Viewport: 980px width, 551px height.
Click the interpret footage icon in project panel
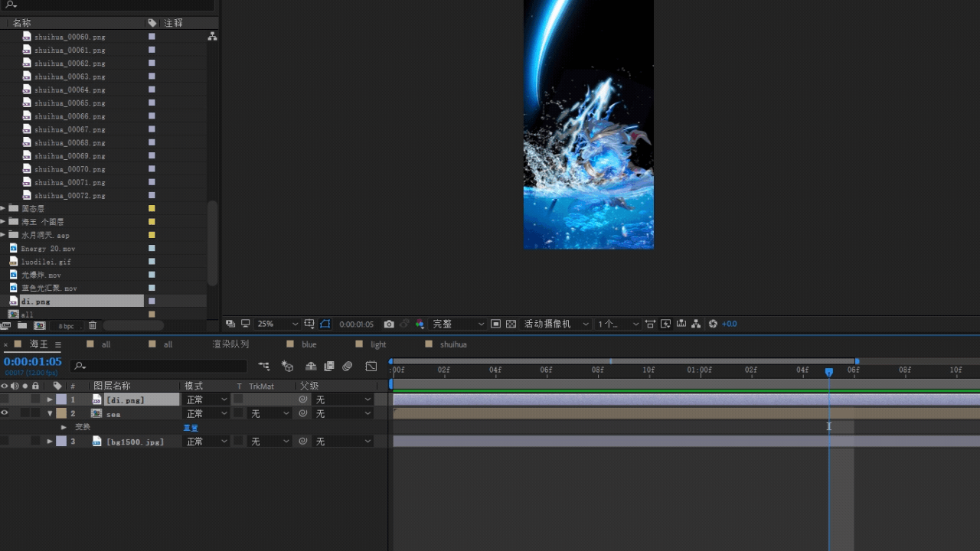click(x=6, y=325)
